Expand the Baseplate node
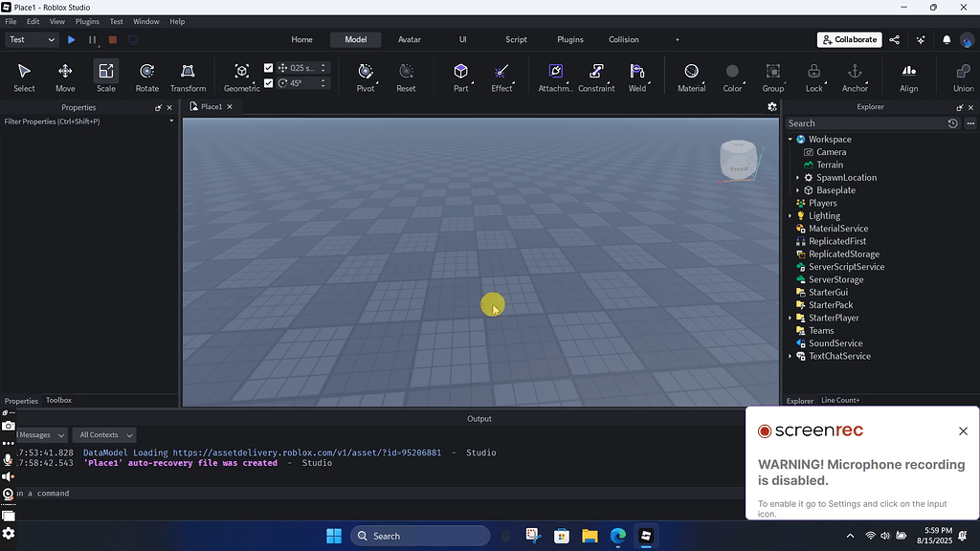 tap(797, 190)
